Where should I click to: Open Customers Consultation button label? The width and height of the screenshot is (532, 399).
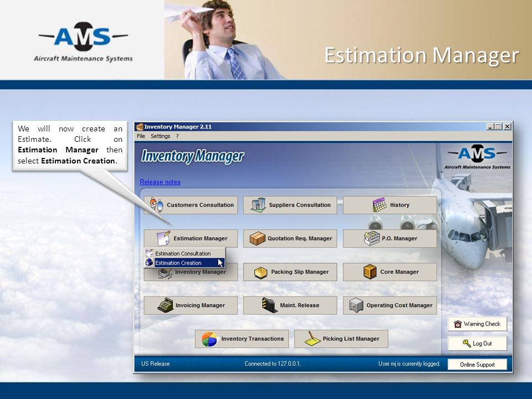200,205
